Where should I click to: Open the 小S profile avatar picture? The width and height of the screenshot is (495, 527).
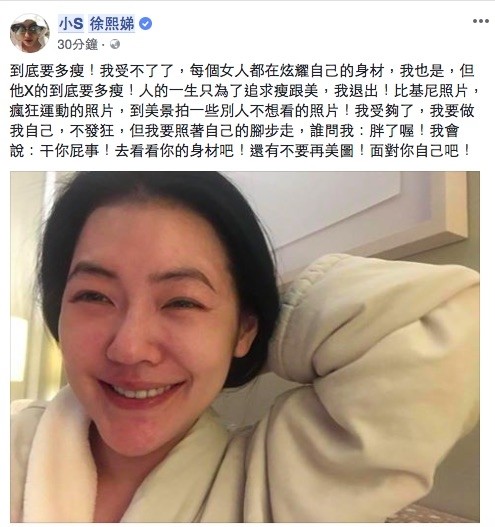click(30, 33)
